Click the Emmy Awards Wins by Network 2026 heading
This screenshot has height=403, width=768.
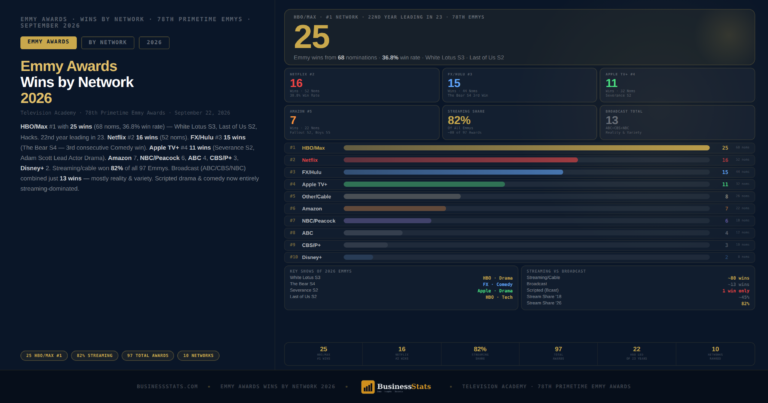point(77,82)
